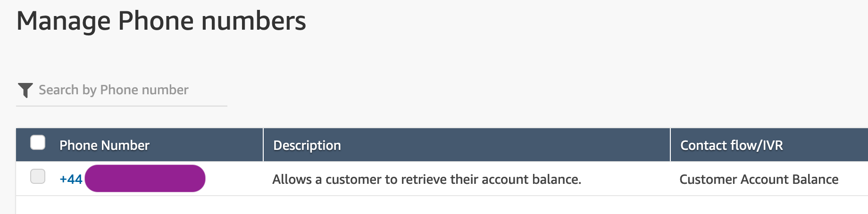Click the account balance description text

tap(426, 179)
